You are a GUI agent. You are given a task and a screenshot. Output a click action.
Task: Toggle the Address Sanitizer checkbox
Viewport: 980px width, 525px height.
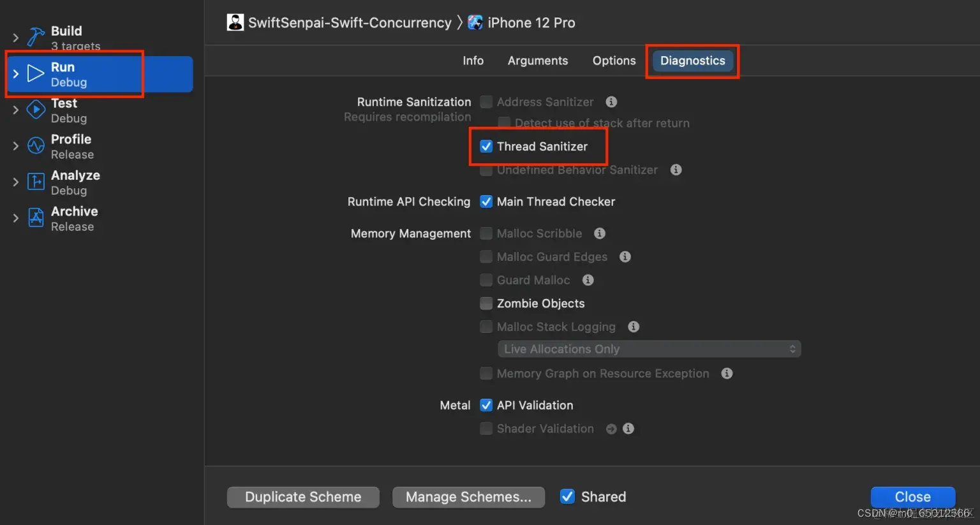486,102
